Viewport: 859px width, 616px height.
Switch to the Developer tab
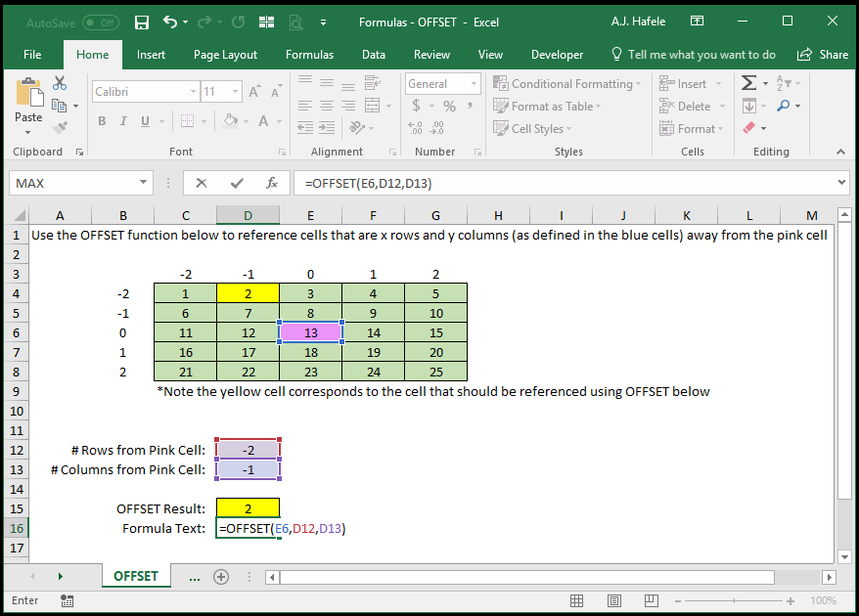(x=557, y=54)
